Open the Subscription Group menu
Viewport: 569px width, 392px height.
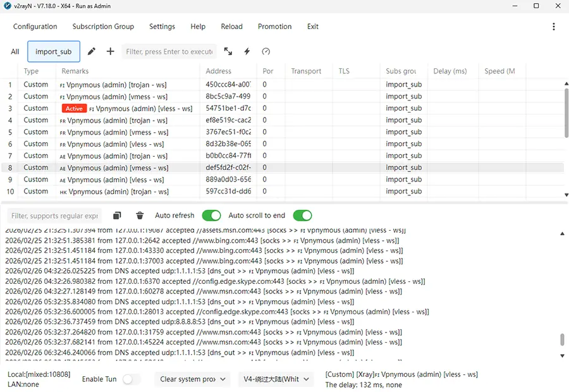point(103,27)
